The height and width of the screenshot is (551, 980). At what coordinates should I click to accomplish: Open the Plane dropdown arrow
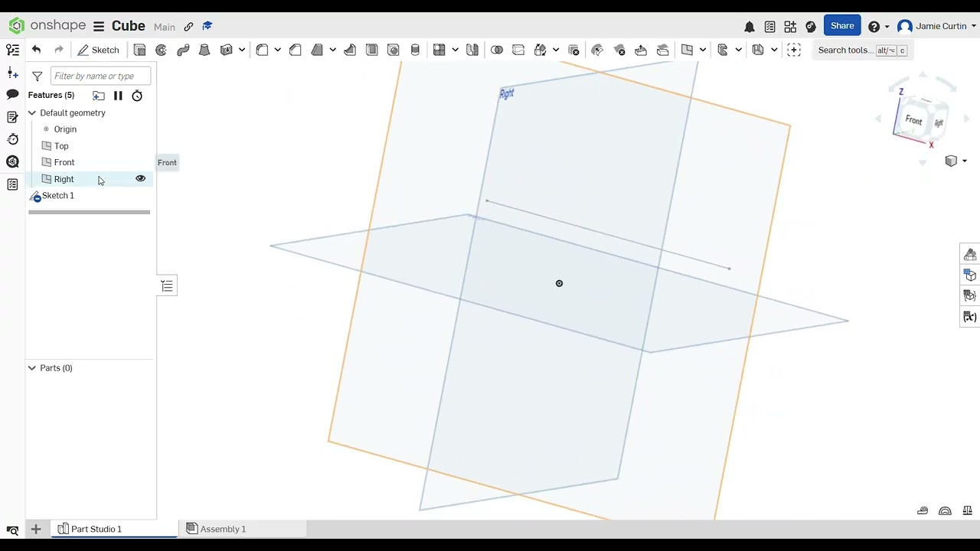pos(703,50)
